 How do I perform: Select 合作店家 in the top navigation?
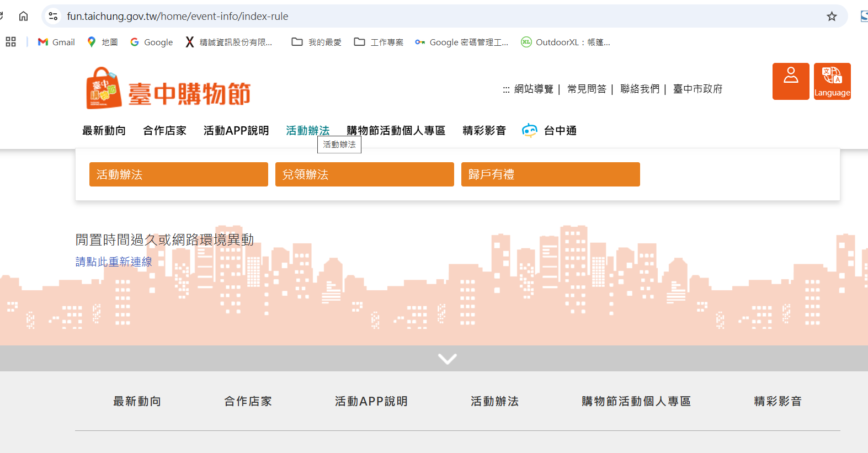(164, 131)
